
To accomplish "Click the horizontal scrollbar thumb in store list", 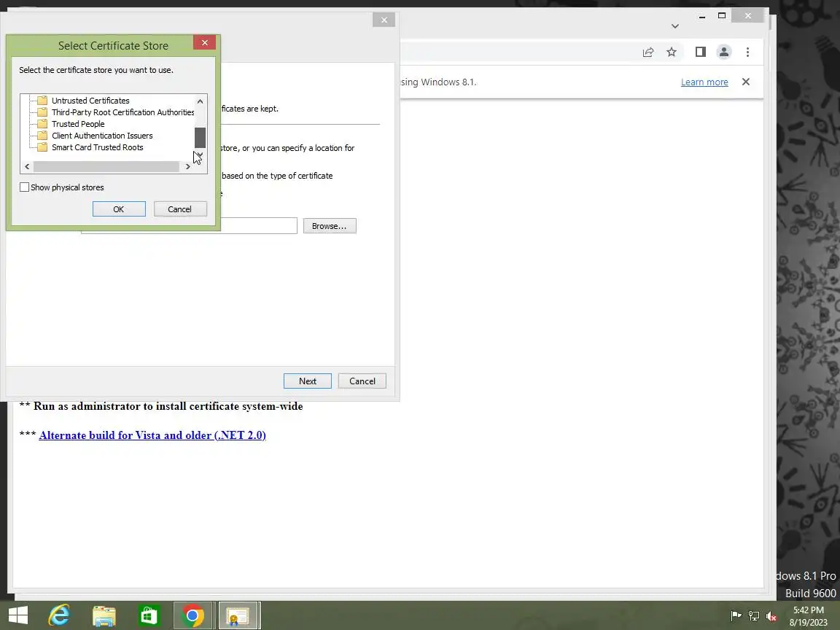I will click(x=106, y=166).
